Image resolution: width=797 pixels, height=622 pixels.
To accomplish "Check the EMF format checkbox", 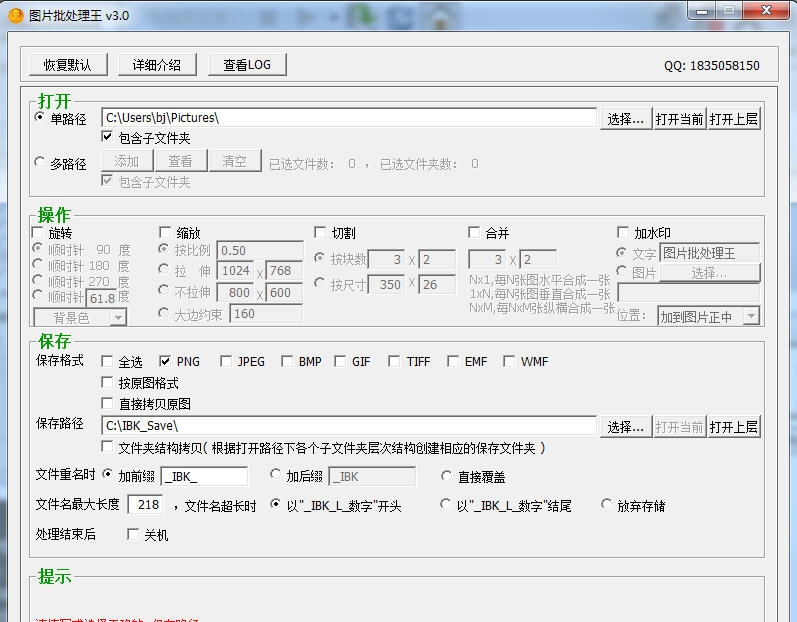I will [453, 361].
